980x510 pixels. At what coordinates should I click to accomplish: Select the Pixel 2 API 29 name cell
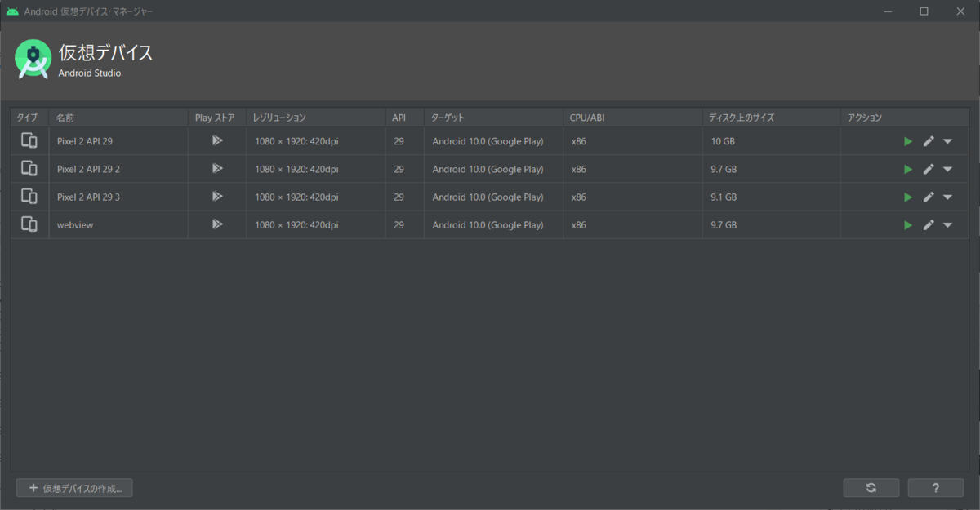(118, 141)
